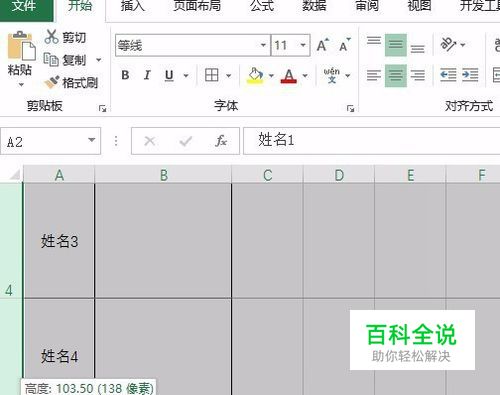Click formula bar expand dots handle

(x=116, y=141)
